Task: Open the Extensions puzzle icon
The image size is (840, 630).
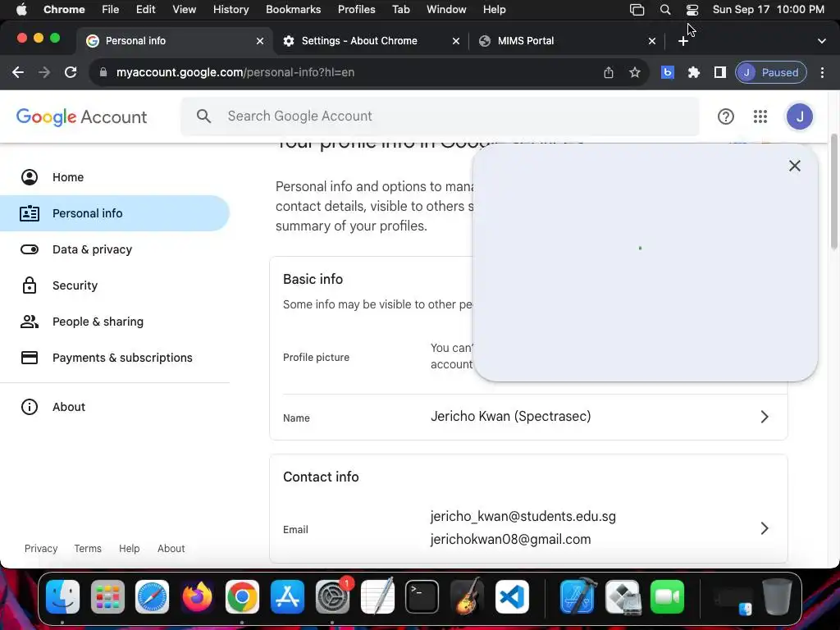Action: pyautogui.click(x=694, y=72)
